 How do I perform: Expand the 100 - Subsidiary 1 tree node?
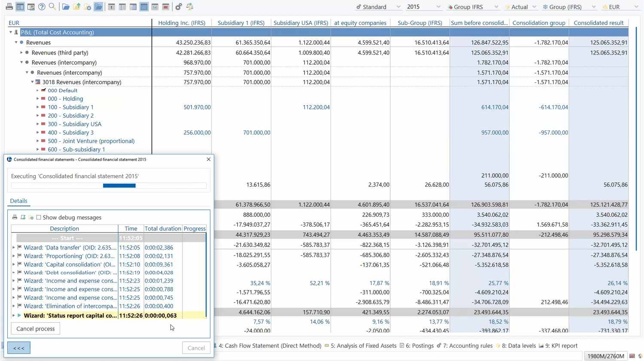[x=38, y=107]
